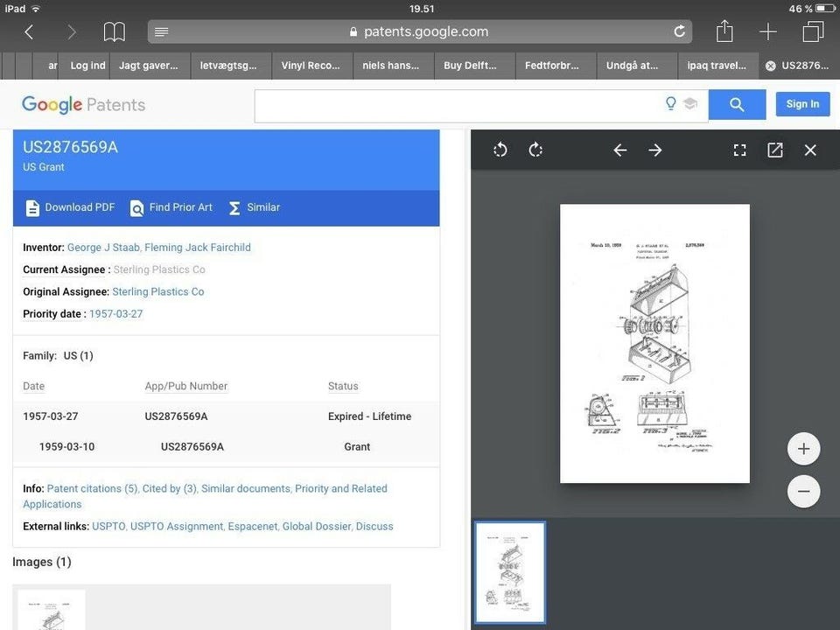Open Patent citations (5) link
The width and height of the screenshot is (840, 630).
pyautogui.click(x=92, y=488)
